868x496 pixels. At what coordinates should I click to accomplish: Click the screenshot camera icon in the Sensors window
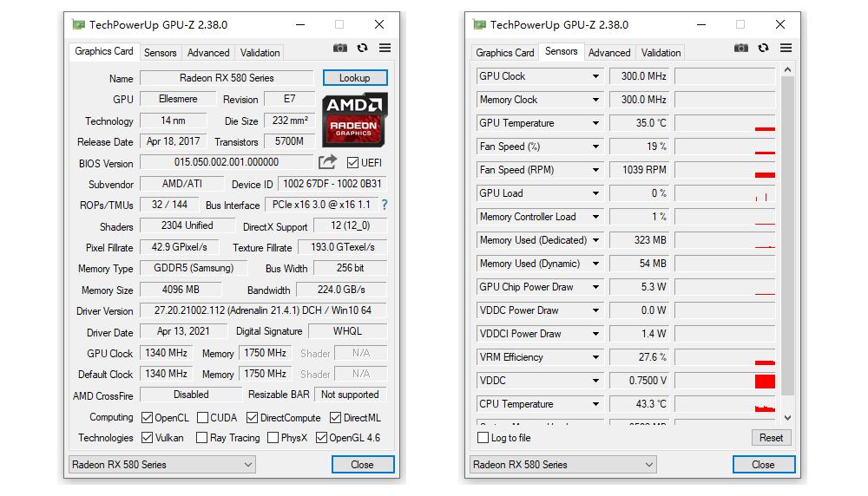click(740, 48)
